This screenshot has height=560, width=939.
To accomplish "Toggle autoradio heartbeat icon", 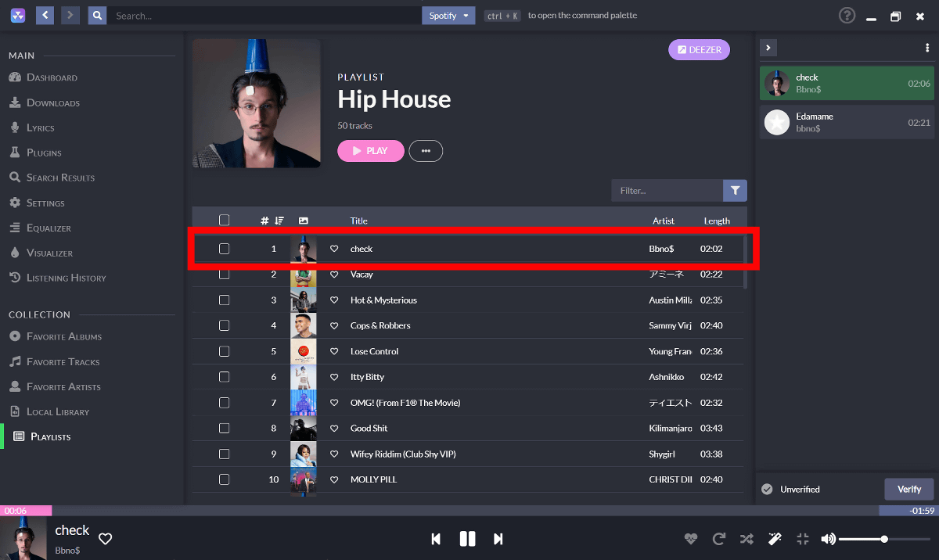I will coord(690,538).
